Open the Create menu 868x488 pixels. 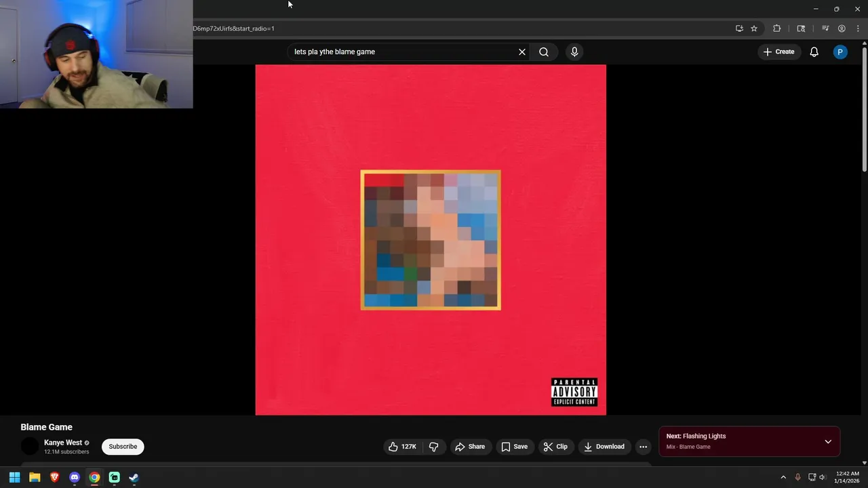coord(778,52)
